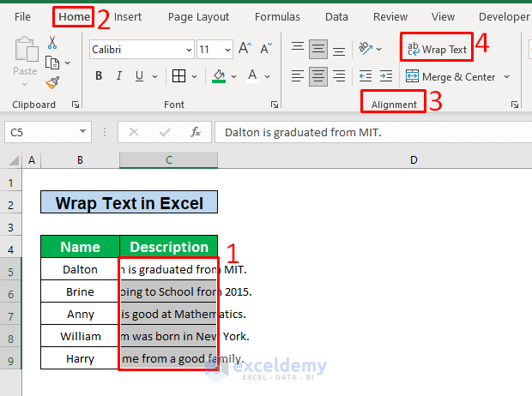This screenshot has height=396, width=532.
Task: Switch to the Formulas tab
Action: [x=277, y=17]
